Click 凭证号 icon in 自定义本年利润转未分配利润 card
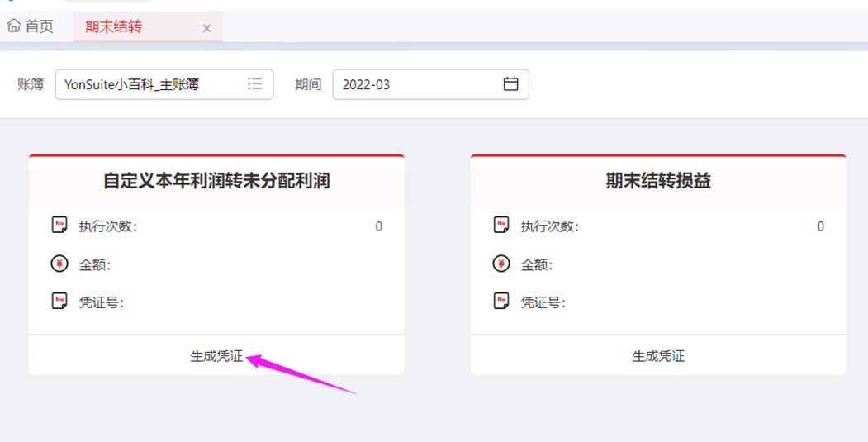 (x=59, y=301)
